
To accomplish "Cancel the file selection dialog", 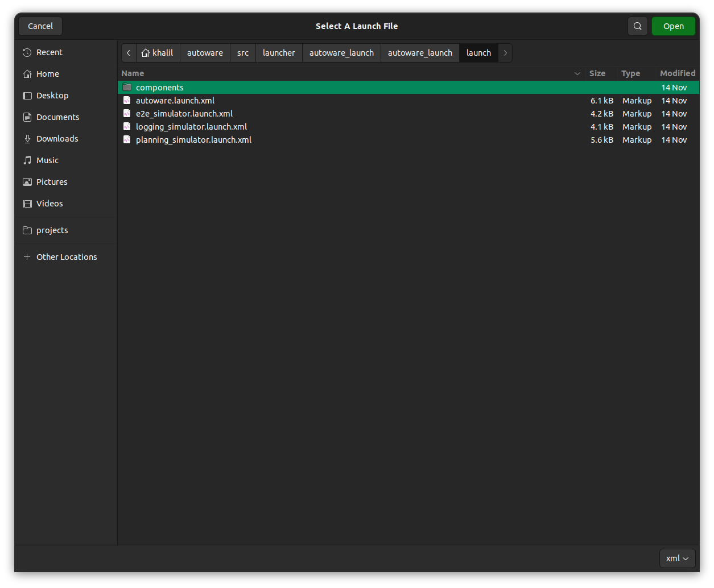I will coord(40,26).
